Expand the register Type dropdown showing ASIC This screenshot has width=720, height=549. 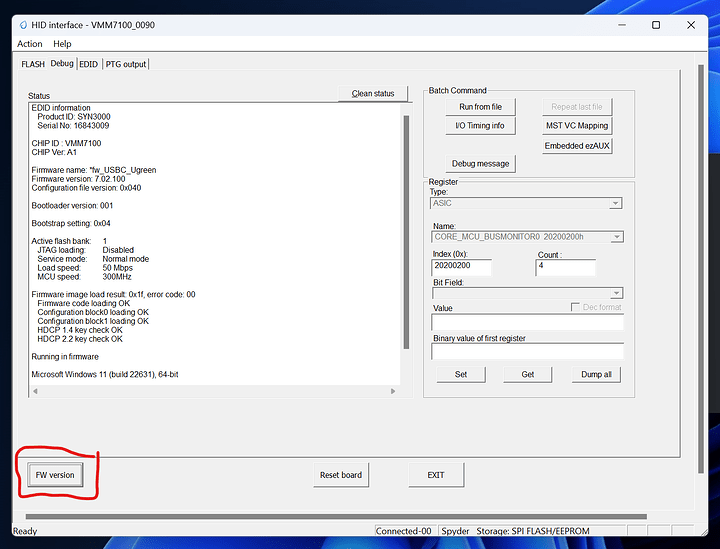615,203
